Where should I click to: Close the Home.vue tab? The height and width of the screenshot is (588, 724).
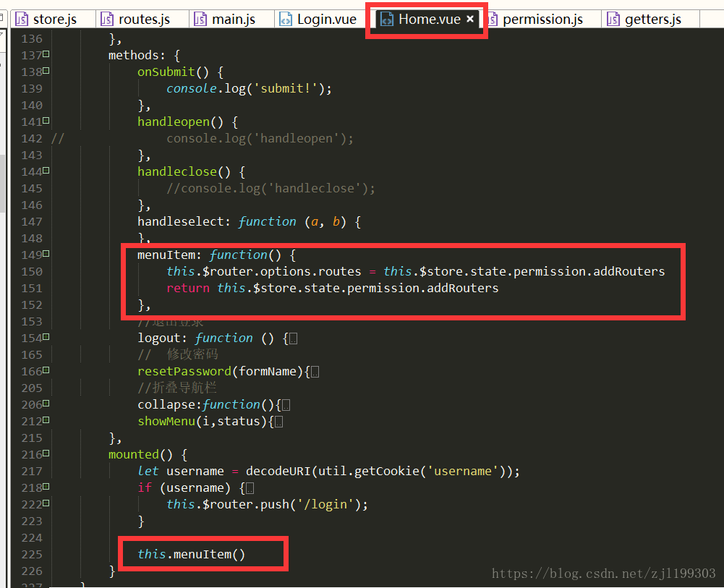click(x=470, y=19)
